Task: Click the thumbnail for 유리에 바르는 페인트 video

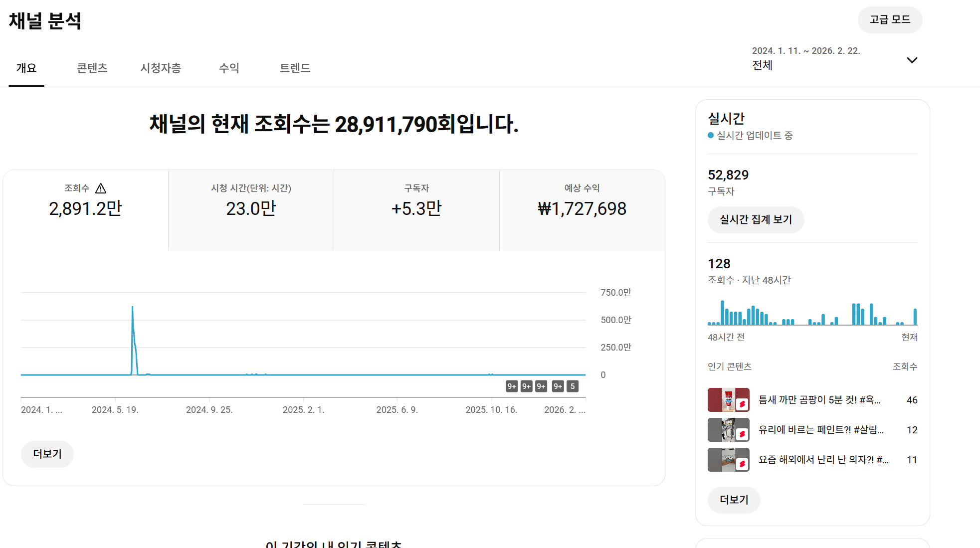Action: point(728,430)
